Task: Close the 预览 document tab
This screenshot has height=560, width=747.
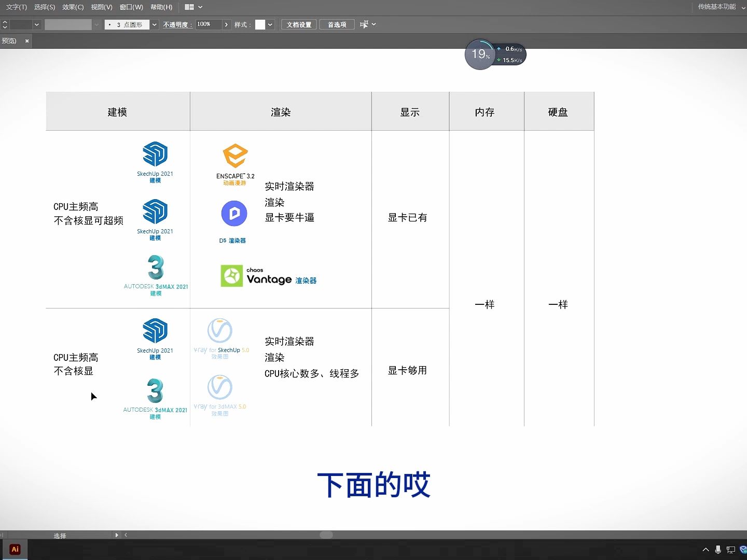Action: [27, 40]
